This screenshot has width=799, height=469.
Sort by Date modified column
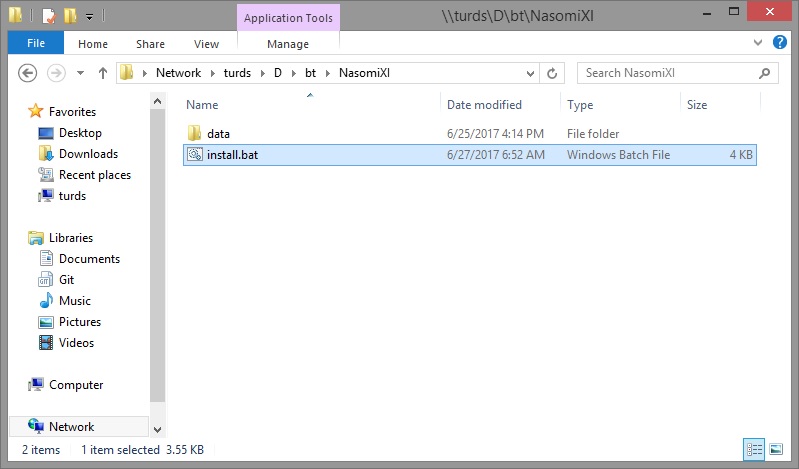(x=484, y=105)
